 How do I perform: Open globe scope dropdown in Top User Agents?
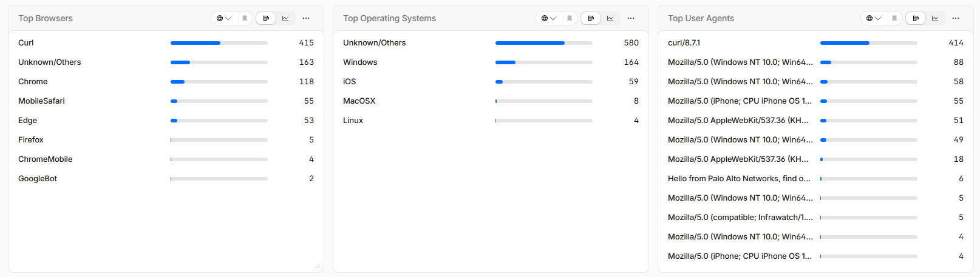point(874,18)
